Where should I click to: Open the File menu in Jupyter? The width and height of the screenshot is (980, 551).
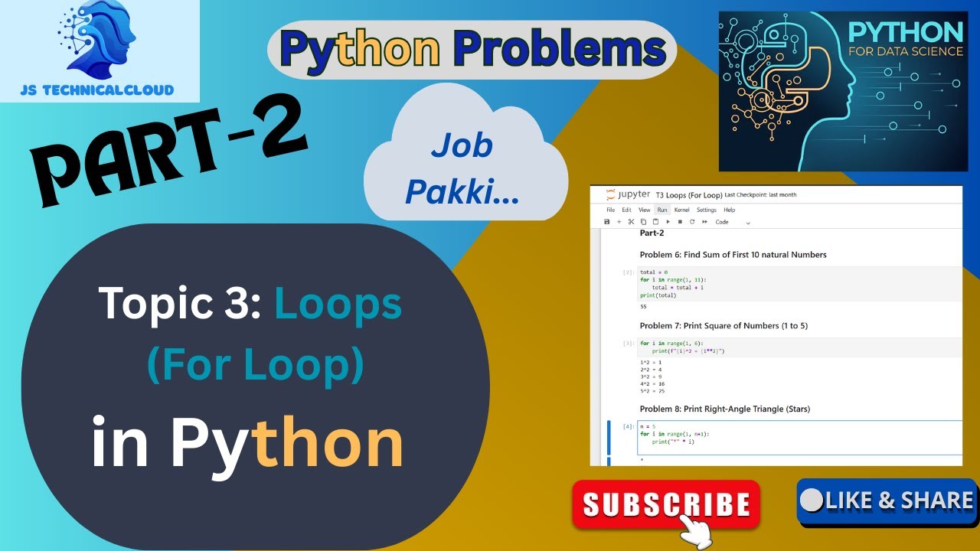[x=611, y=210]
